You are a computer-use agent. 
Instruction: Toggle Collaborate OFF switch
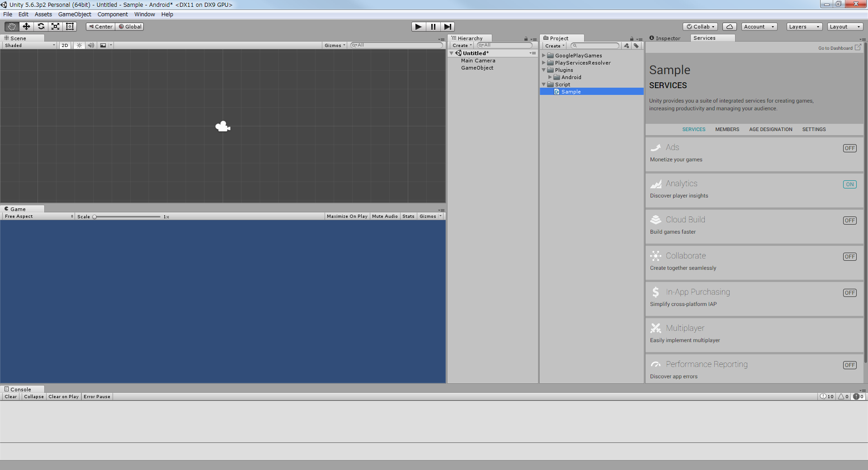(x=850, y=257)
